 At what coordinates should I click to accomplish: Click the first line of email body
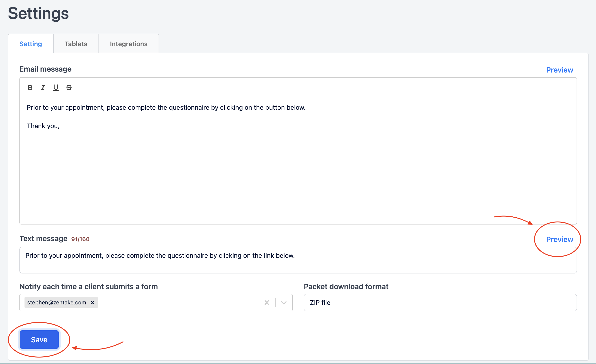[x=166, y=108]
